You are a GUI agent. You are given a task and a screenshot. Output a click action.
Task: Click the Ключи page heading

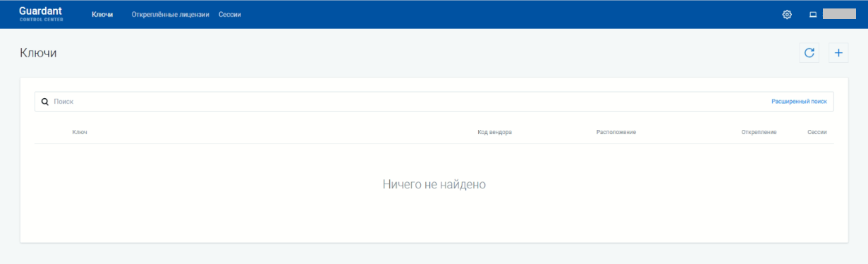click(x=38, y=53)
